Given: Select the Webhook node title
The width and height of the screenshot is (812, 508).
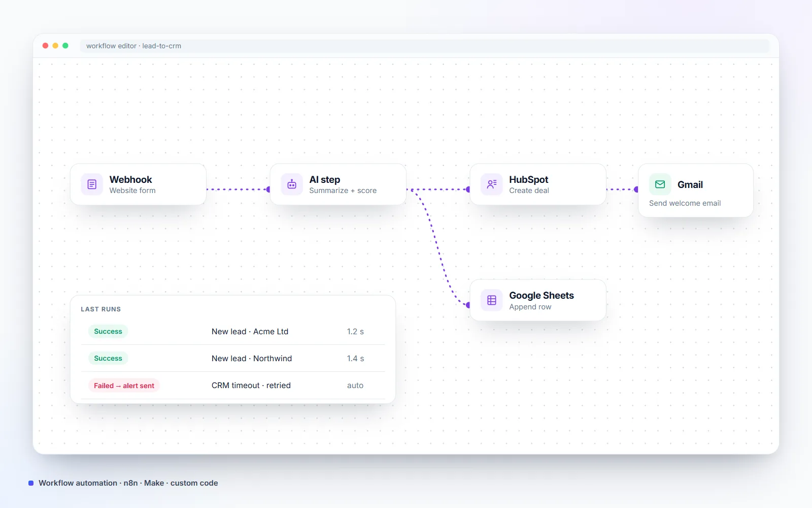Looking at the screenshot, I should 130,179.
